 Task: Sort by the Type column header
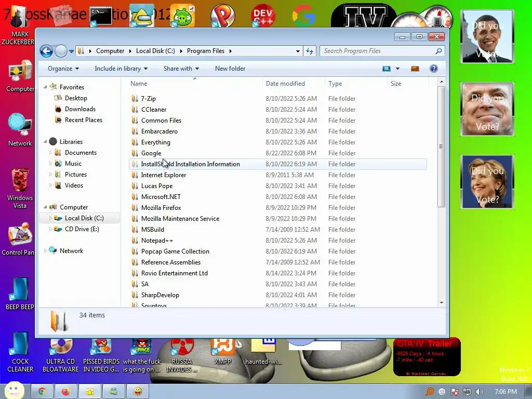[355, 84]
